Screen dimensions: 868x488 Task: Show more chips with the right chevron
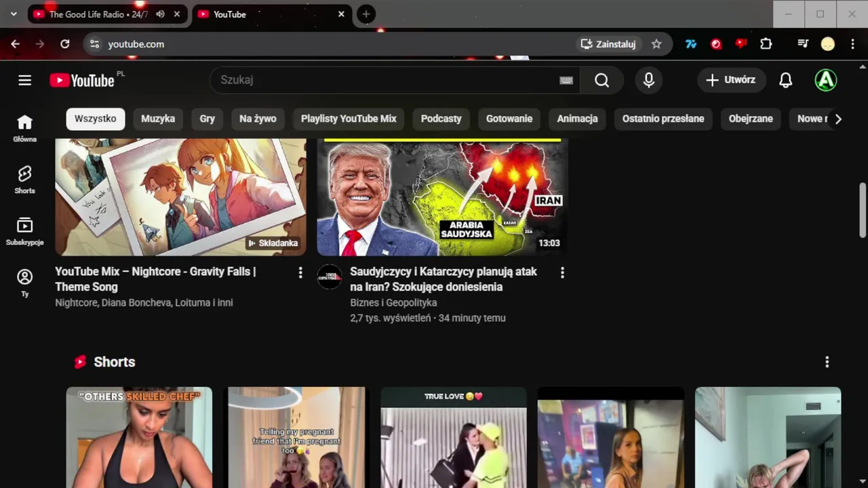pos(838,119)
